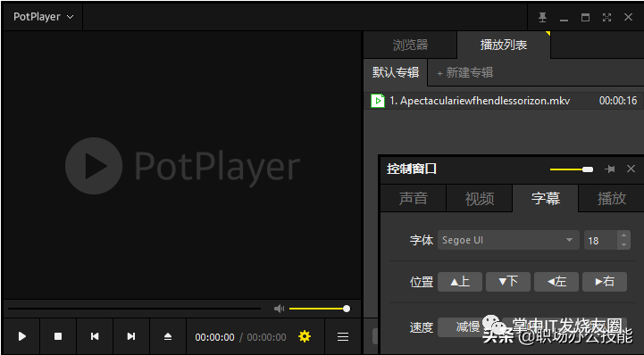Click the current time display 00:00:00
The height and width of the screenshot is (355, 644).
click(214, 337)
